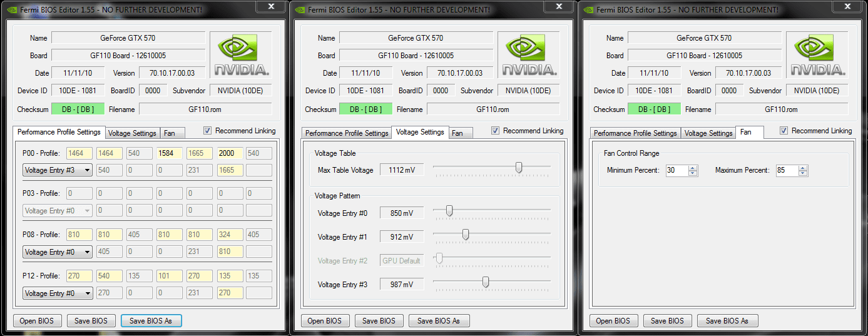Increase Maximum Percent with the up arrow
Viewport: 868px width, 336px height.
click(804, 168)
